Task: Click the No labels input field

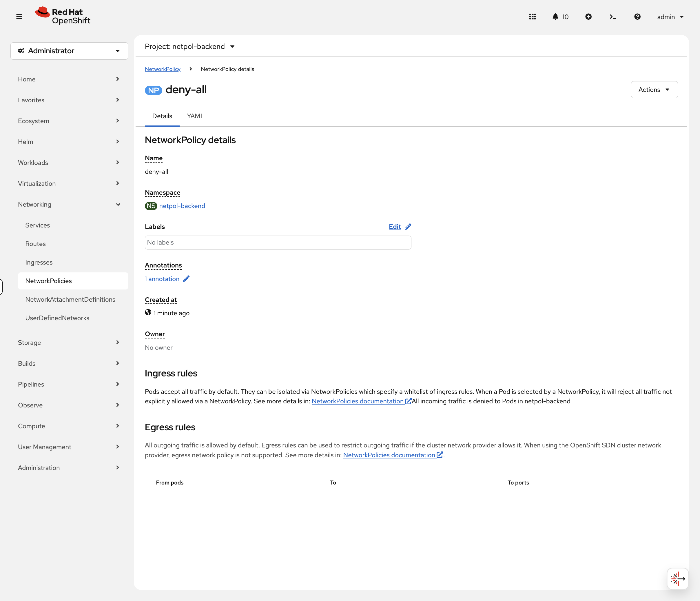Action: (x=278, y=242)
